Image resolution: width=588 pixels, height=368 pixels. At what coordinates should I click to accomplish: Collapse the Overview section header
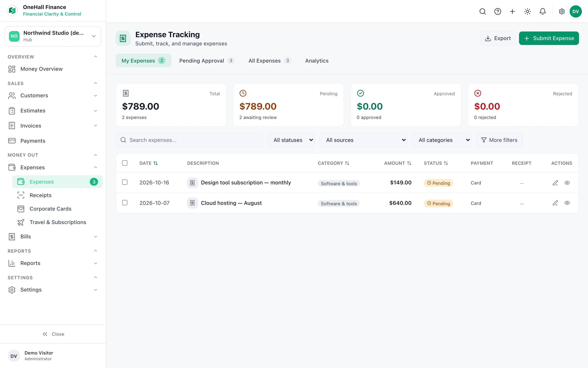tap(53, 57)
